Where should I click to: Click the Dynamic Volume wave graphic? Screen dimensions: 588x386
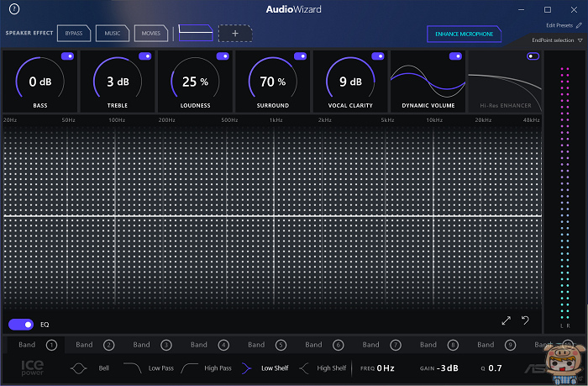(x=428, y=82)
